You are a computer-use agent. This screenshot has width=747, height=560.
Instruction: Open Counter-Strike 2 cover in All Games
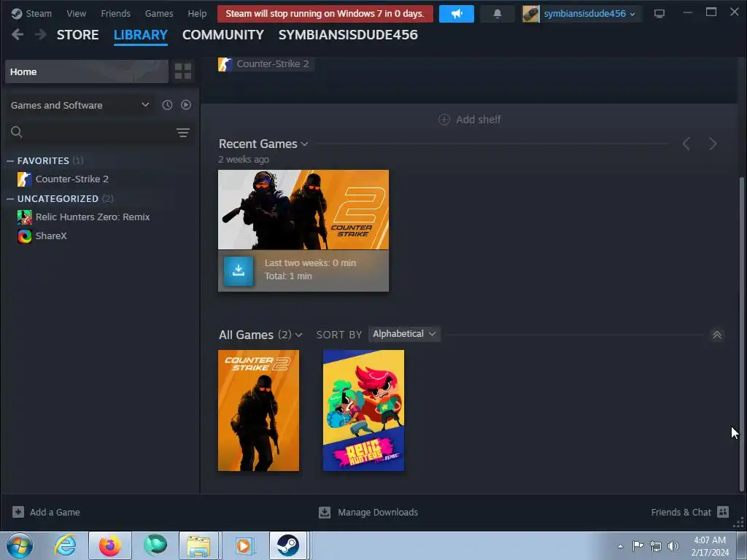point(259,411)
